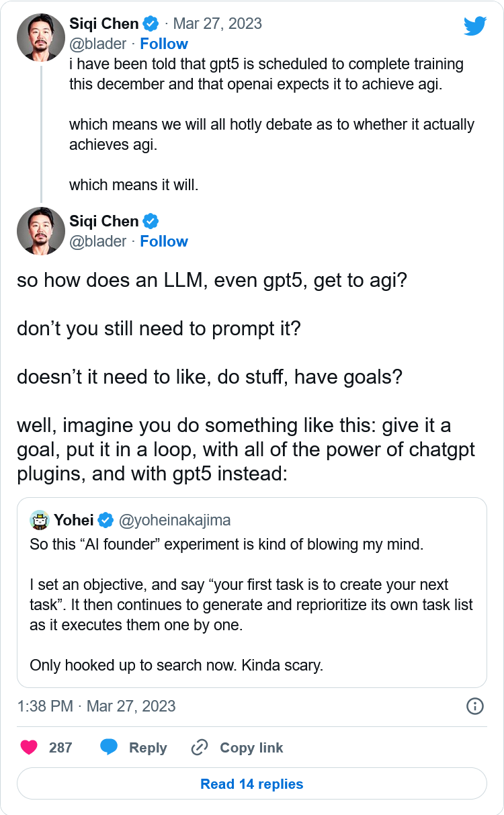Click the verified badge beside the top Siqi Chen

(x=151, y=24)
